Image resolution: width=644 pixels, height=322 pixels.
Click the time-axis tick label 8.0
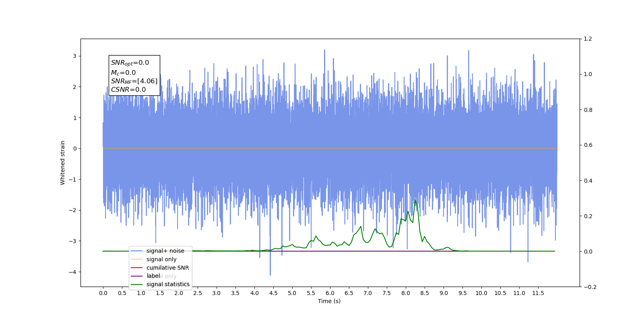pyautogui.click(x=406, y=293)
